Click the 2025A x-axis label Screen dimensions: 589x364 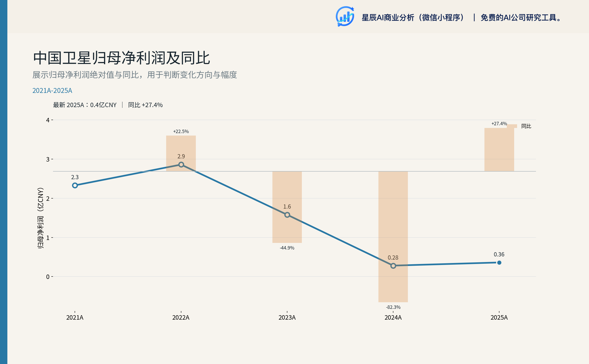(x=499, y=317)
